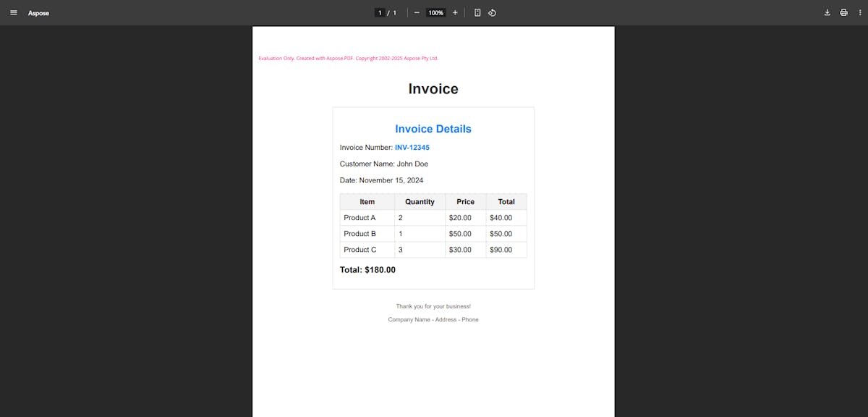The image size is (868, 417).
Task: Open the more actions three-dot menu
Action: pos(859,12)
